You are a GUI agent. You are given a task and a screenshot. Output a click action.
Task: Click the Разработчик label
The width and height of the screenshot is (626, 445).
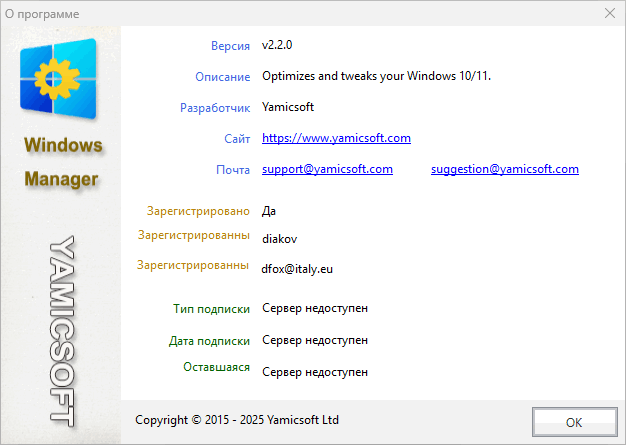pyautogui.click(x=215, y=108)
